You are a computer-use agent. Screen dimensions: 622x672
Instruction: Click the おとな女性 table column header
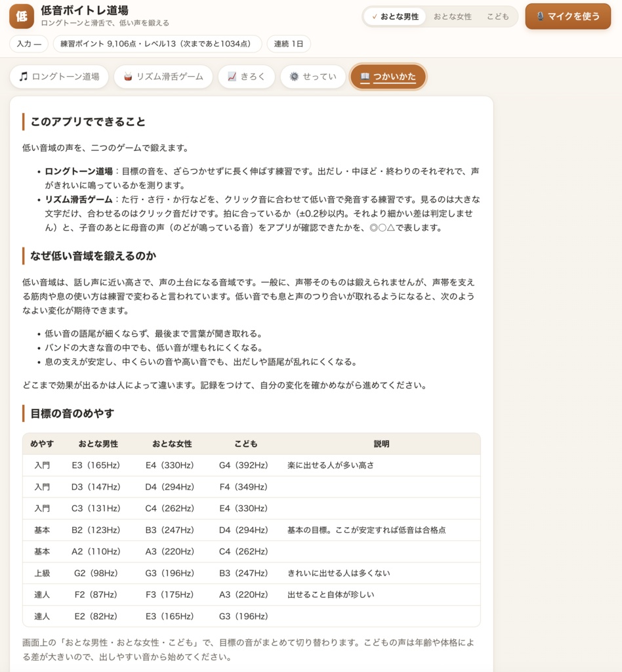[172, 444]
